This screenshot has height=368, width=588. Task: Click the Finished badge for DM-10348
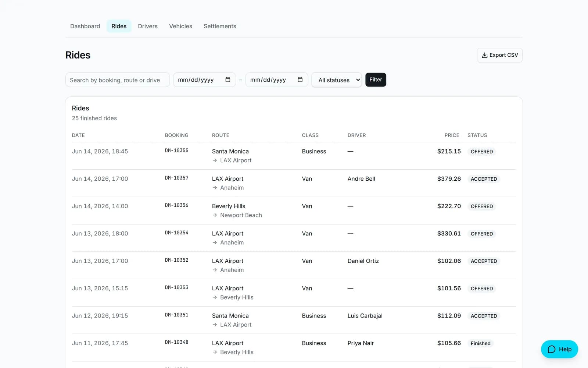(480, 343)
